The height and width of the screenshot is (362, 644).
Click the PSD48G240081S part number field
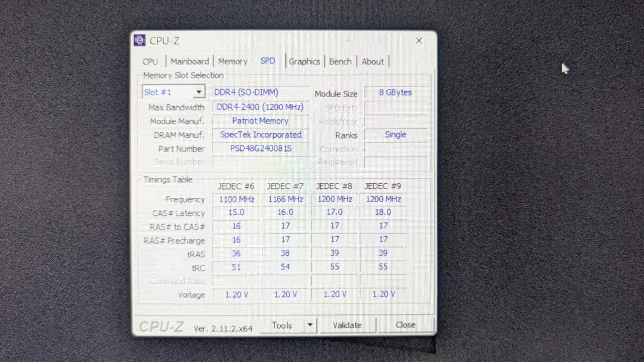pyautogui.click(x=260, y=148)
